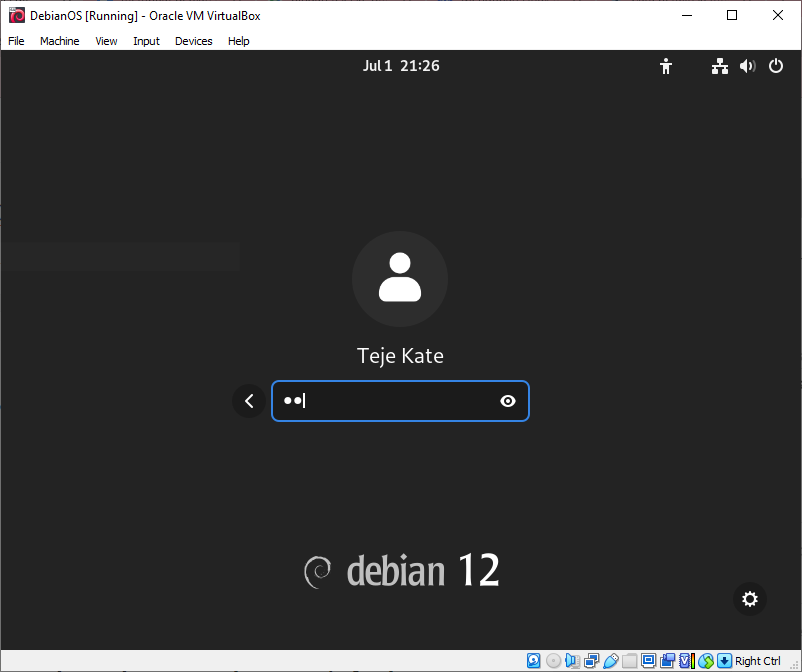Open the Machine menu
The width and height of the screenshot is (802, 672).
click(x=59, y=41)
